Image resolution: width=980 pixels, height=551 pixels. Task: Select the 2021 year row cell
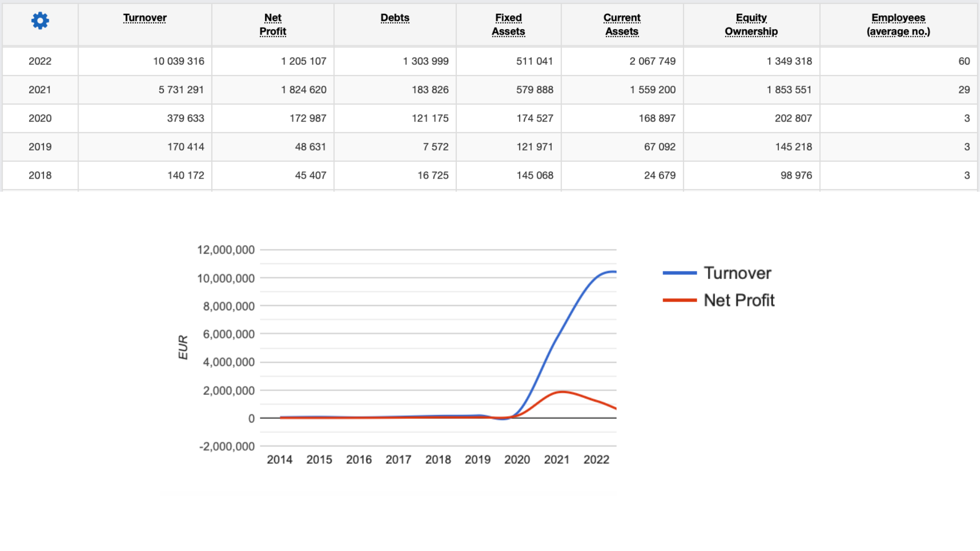point(40,90)
